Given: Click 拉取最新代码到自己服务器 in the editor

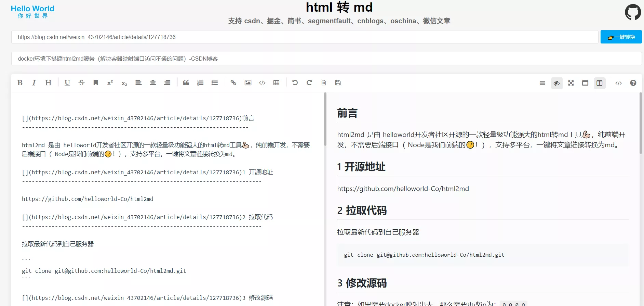Looking at the screenshot, I should (58, 244).
